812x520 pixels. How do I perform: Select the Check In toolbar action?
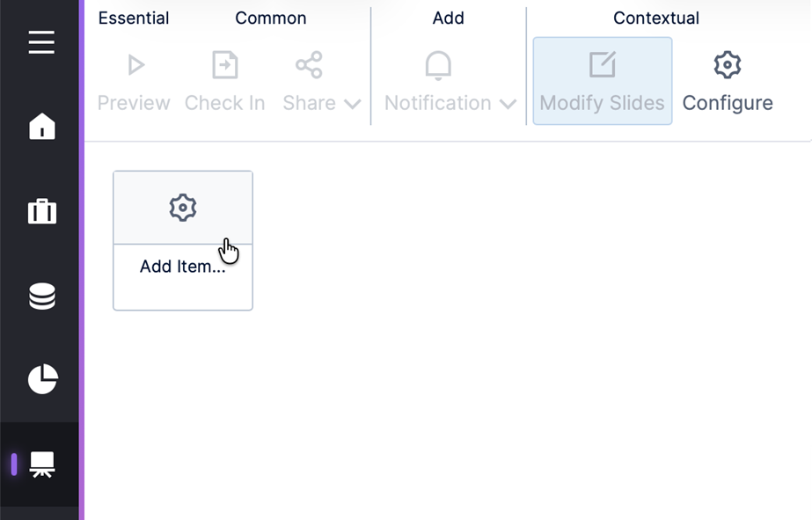(224, 81)
